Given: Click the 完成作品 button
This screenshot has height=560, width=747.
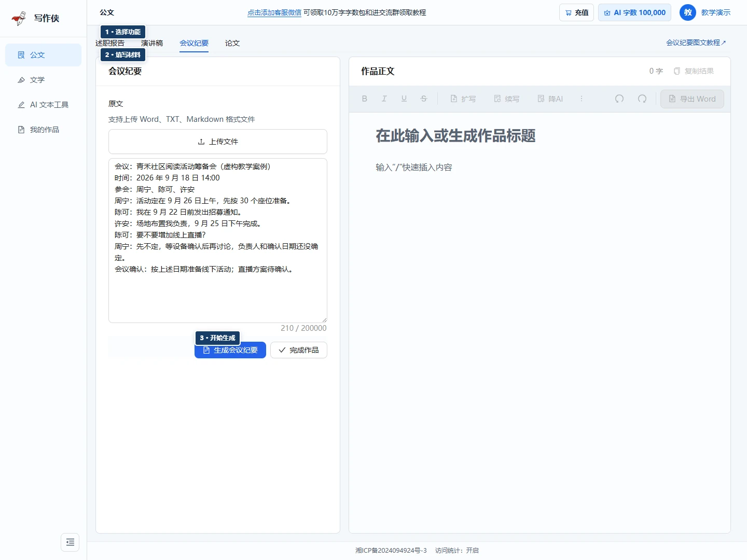Looking at the screenshot, I should 299,350.
